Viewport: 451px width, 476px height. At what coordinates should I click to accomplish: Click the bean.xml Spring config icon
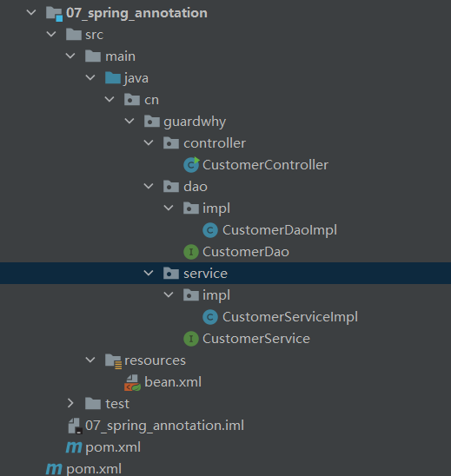132,382
